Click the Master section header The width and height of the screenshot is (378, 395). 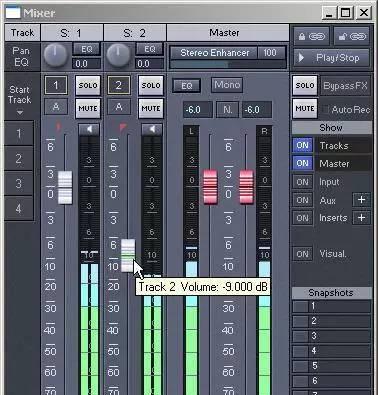click(x=228, y=33)
